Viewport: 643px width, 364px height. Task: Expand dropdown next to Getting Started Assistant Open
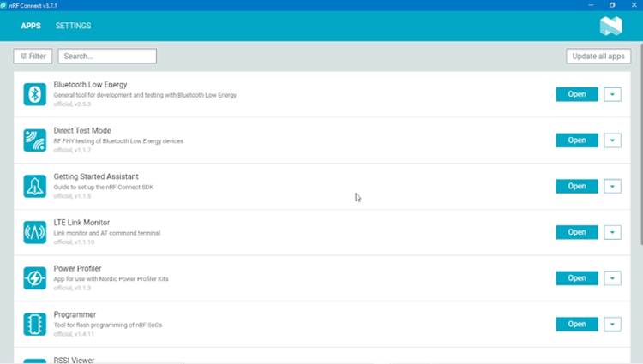click(612, 187)
